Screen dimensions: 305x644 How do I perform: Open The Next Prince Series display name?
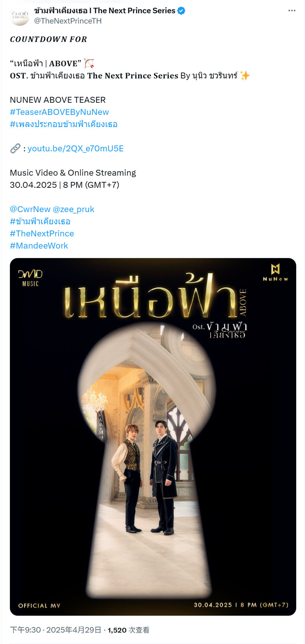(x=105, y=11)
